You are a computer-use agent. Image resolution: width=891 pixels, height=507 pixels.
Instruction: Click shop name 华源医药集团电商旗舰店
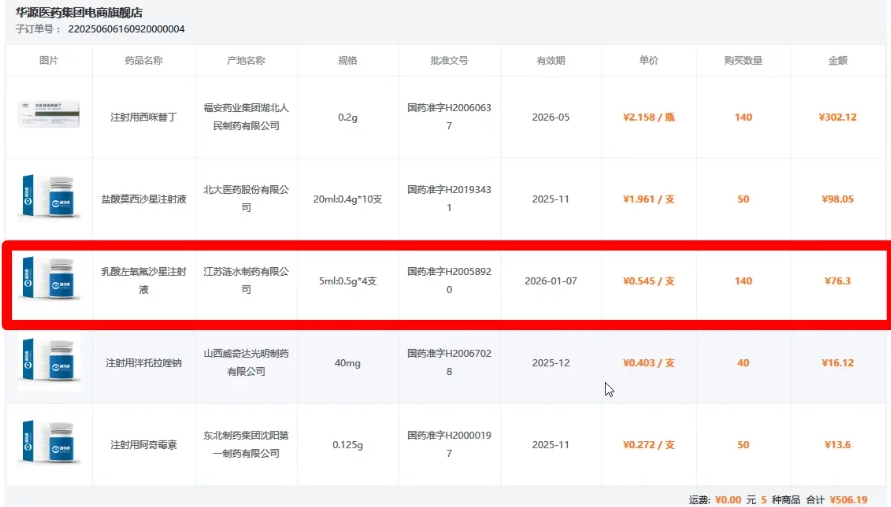[x=79, y=13]
